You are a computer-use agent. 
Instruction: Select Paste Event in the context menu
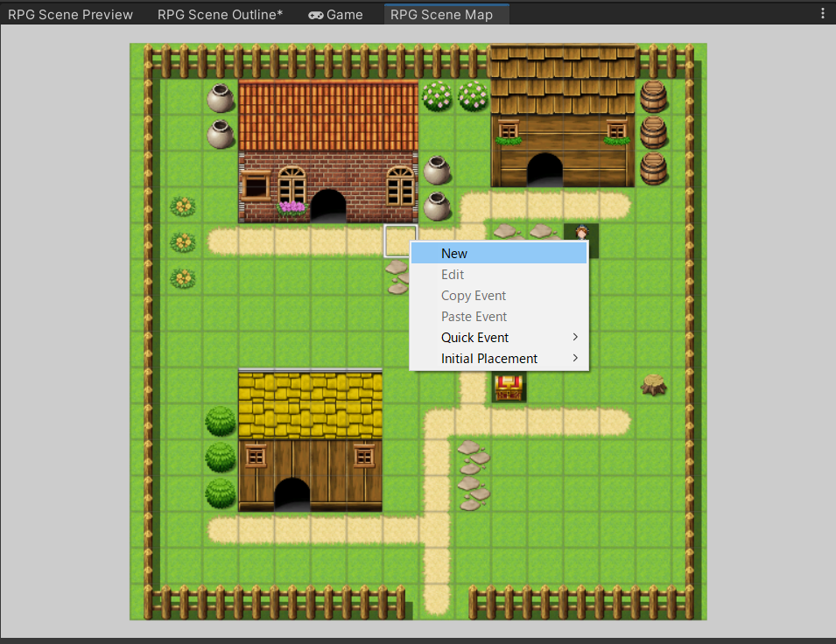499,317
